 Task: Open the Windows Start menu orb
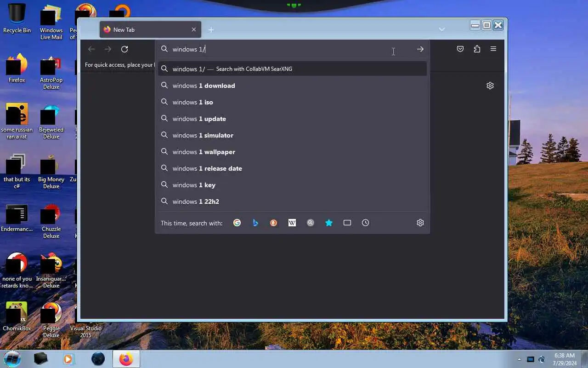[12, 359]
